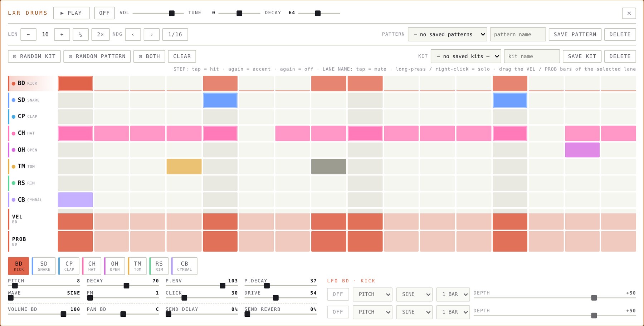Click SAVE PATTERN
Image resolution: width=644 pixels, height=326 pixels.
575,34
